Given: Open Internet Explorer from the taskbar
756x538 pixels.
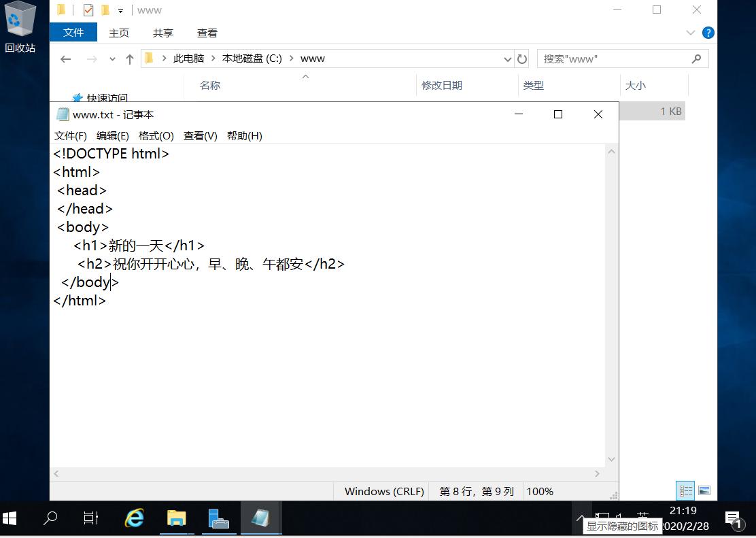Looking at the screenshot, I should click(134, 518).
